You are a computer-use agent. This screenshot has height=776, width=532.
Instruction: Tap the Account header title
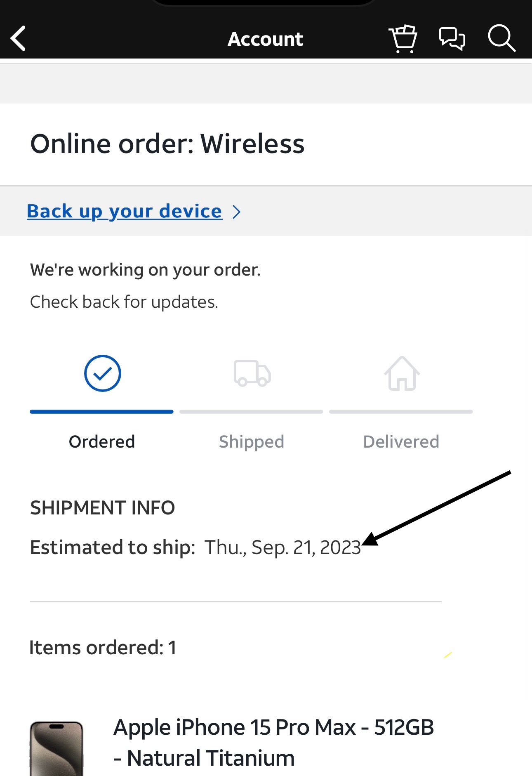tap(266, 39)
